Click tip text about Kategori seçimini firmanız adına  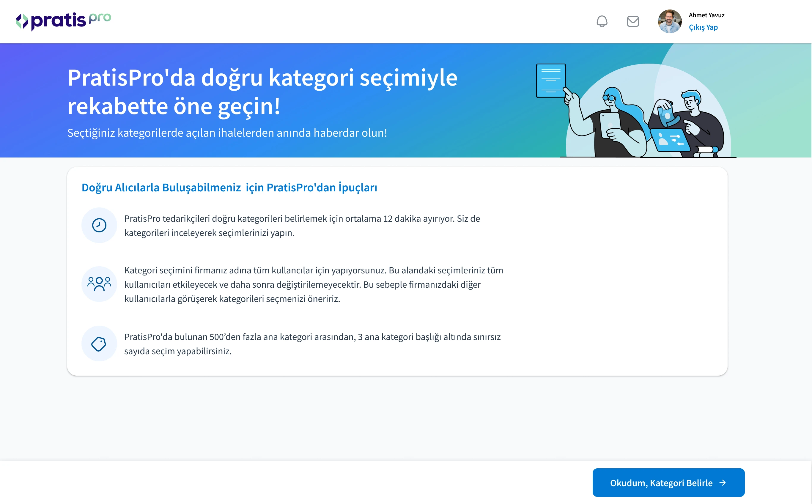click(314, 284)
